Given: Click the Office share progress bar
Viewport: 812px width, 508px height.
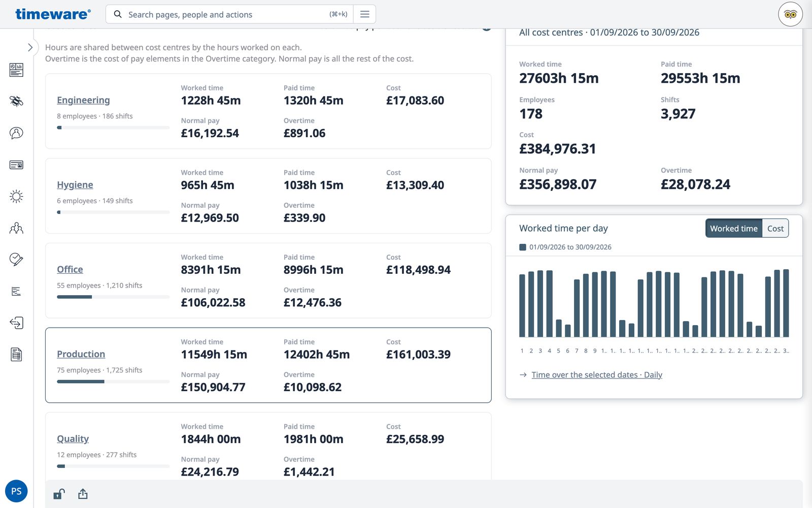Looking at the screenshot, I should tap(113, 297).
